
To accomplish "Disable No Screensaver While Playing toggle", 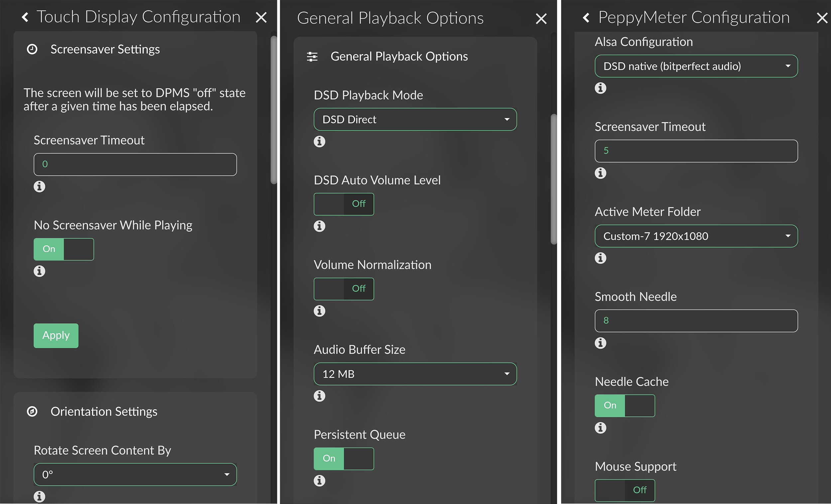I will [64, 250].
